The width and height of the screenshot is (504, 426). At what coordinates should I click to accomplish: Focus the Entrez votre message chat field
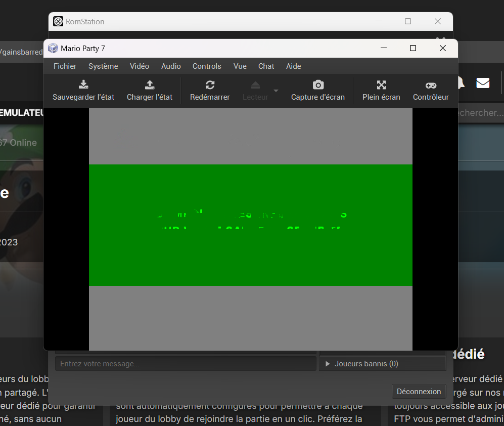tap(186, 364)
